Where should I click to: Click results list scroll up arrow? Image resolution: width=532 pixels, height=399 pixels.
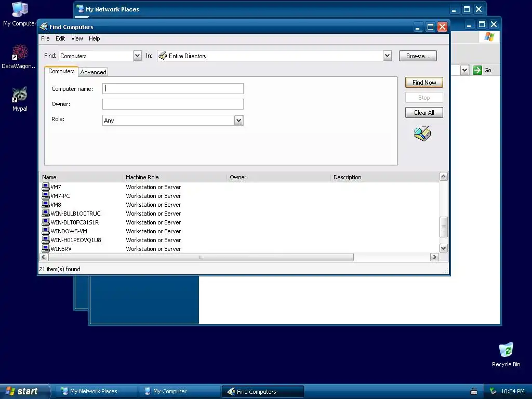[x=443, y=177]
